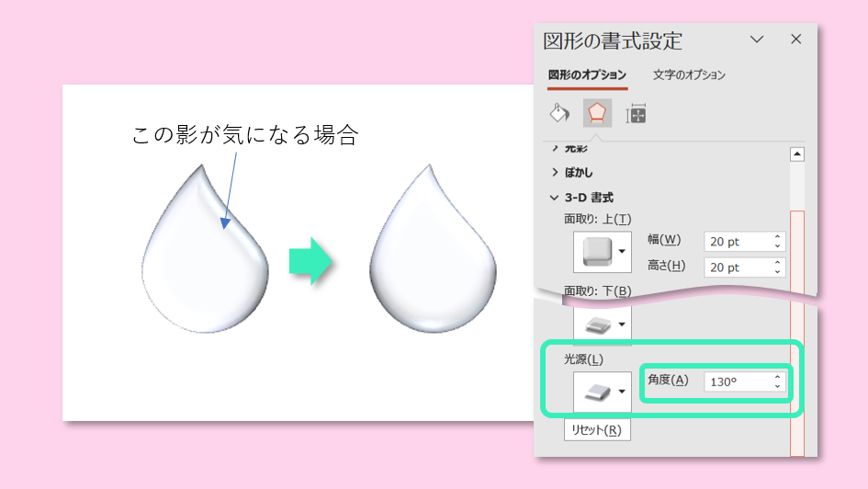
Task: Select the green arrow shape on slide
Action: point(309,262)
